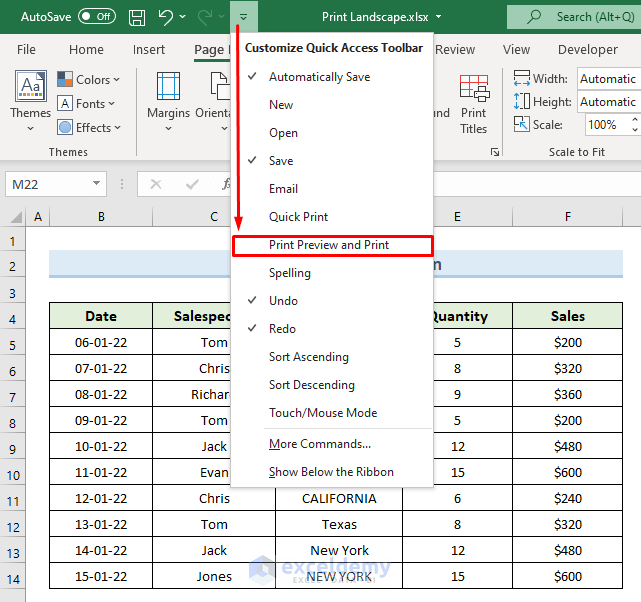Click the Save icon in title bar
The height and width of the screenshot is (602, 641).
137,17
